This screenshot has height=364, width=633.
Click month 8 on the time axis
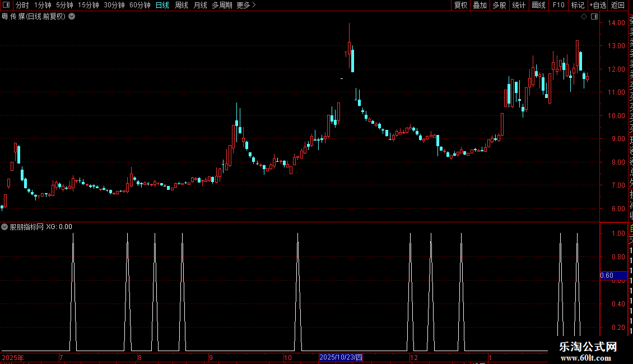coord(139,357)
